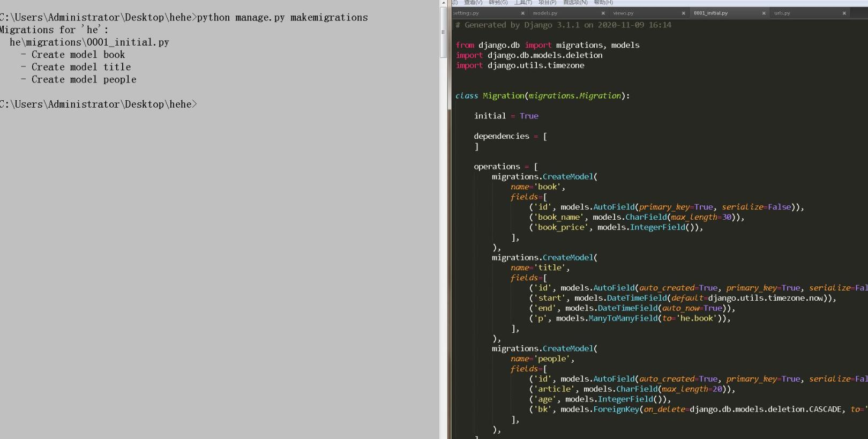Close the settings.py tab
The image size is (868, 439).
tap(523, 13)
